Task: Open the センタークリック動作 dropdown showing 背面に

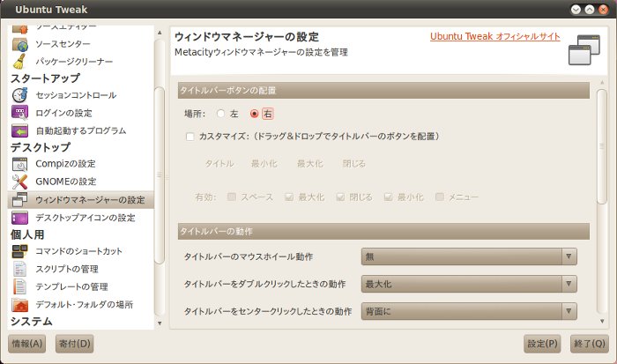Action: pyautogui.click(x=469, y=311)
